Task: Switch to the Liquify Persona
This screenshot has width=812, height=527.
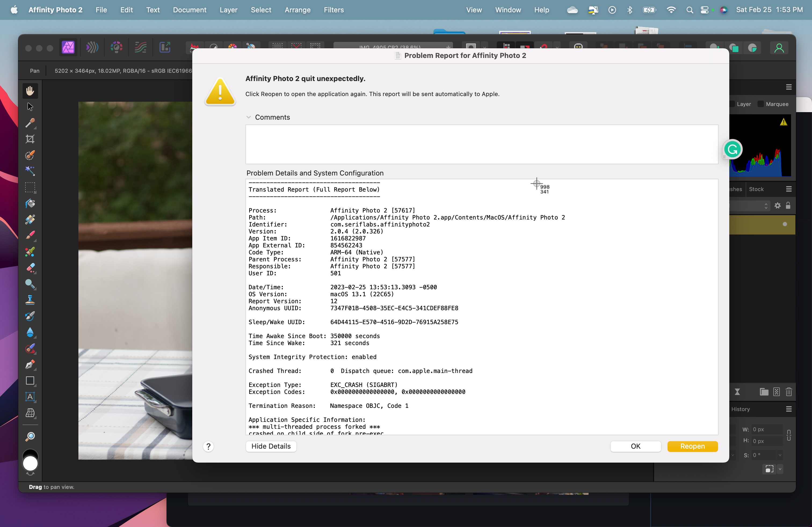Action: click(x=92, y=47)
